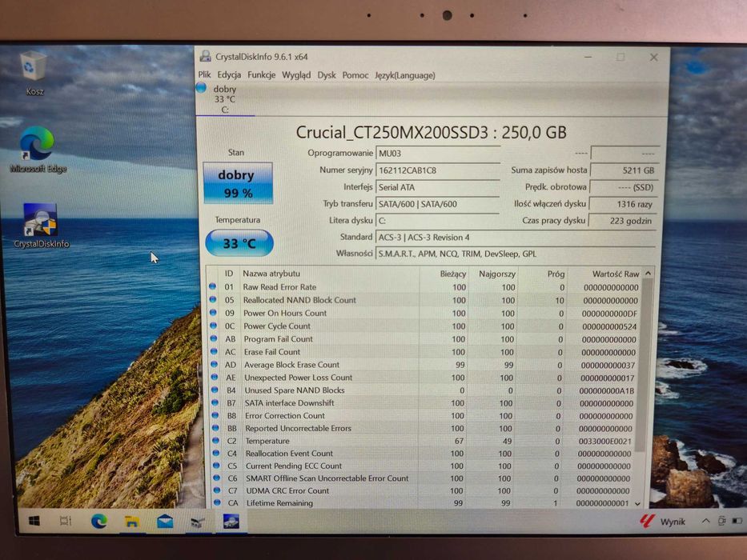The width and height of the screenshot is (747, 560).
Task: Click the Nazwa atrybutu column header
Action: [271, 274]
